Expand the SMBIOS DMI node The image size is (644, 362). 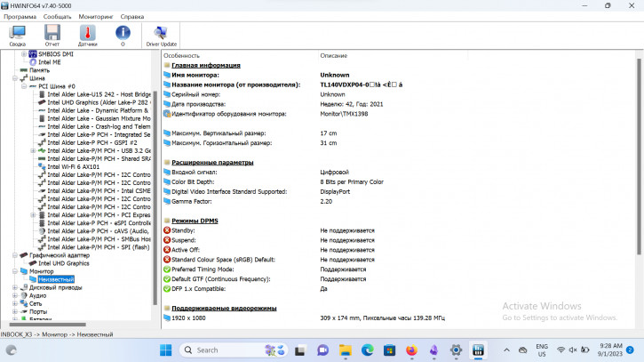[x=24, y=54]
